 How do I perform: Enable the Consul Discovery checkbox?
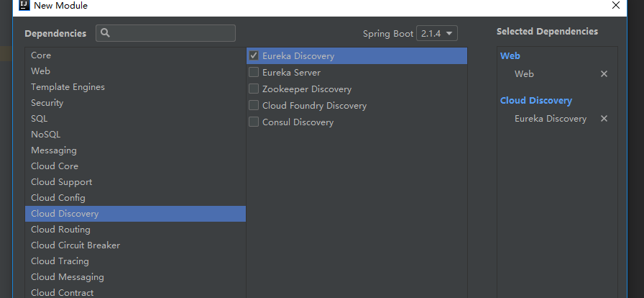point(254,122)
